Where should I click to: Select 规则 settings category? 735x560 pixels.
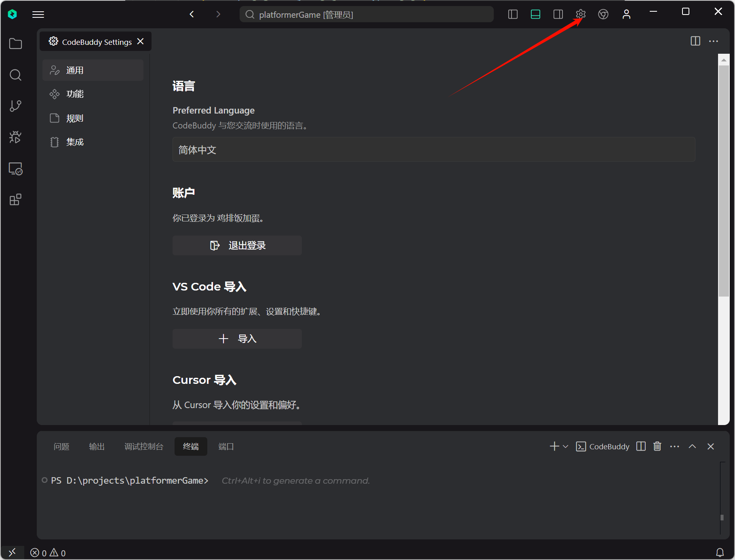click(x=93, y=118)
